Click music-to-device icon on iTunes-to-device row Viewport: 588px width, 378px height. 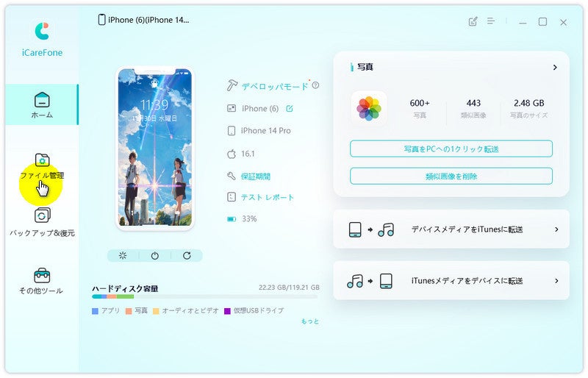point(370,281)
